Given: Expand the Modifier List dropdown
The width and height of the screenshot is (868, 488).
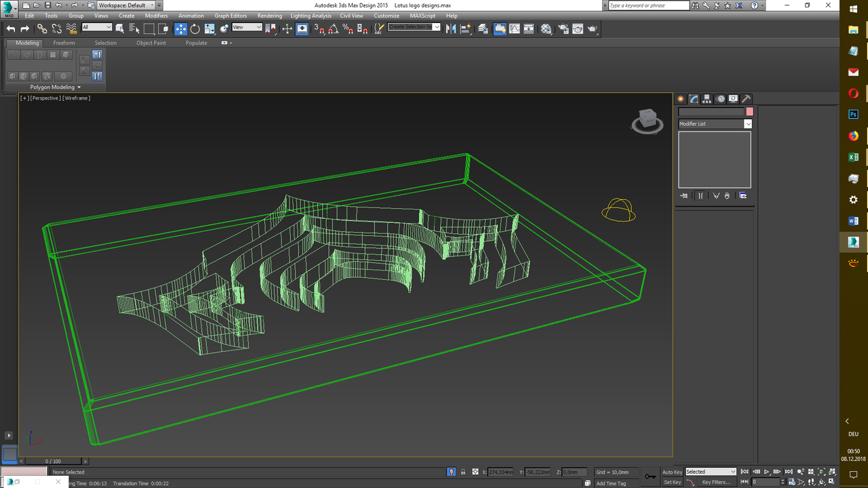Looking at the screenshot, I should [748, 124].
